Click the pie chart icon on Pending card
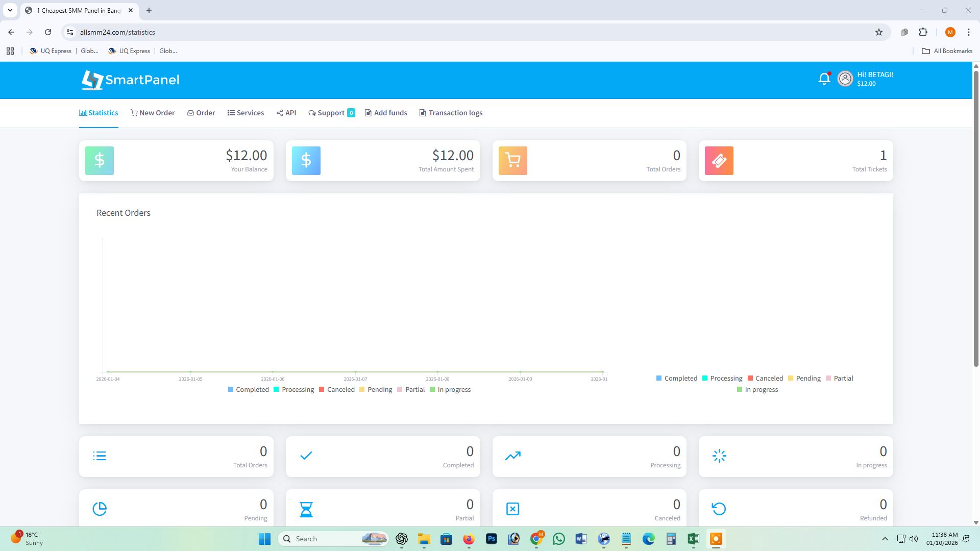 pyautogui.click(x=99, y=509)
